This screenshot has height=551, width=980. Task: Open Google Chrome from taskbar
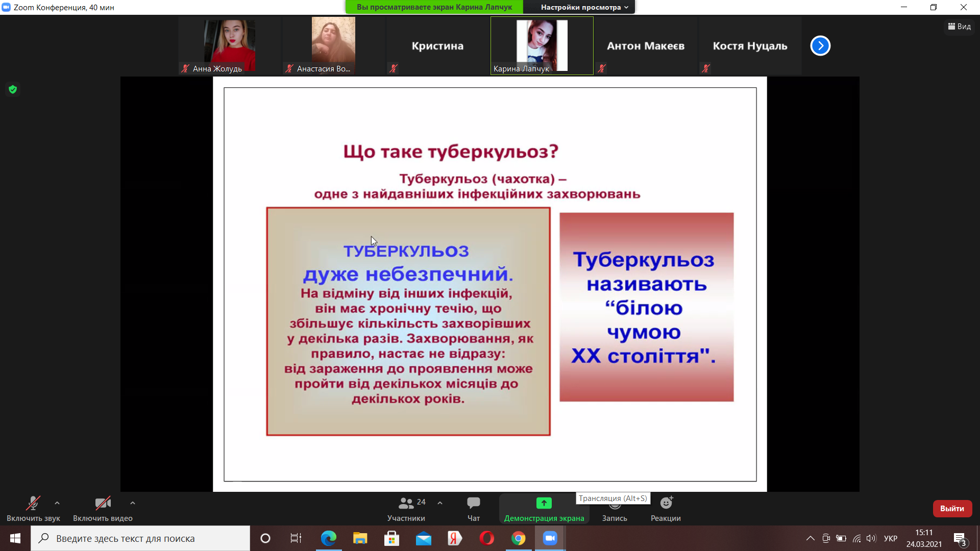pyautogui.click(x=518, y=538)
